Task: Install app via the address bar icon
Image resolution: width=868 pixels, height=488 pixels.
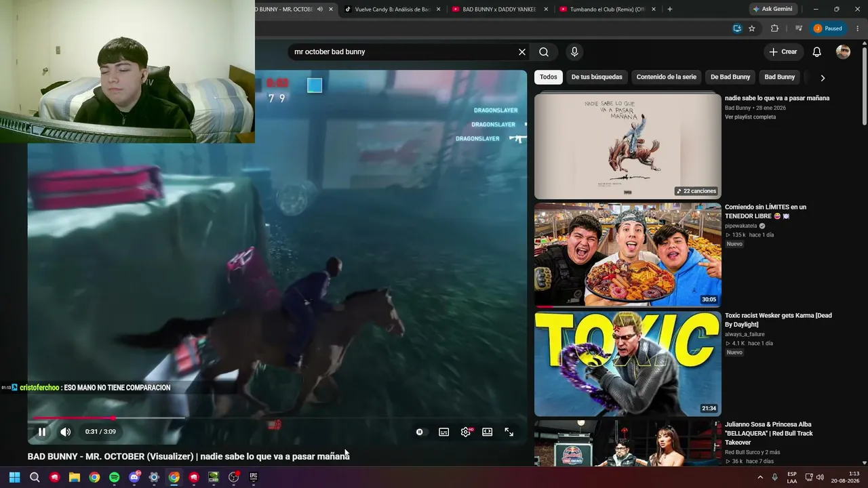Action: [737, 28]
